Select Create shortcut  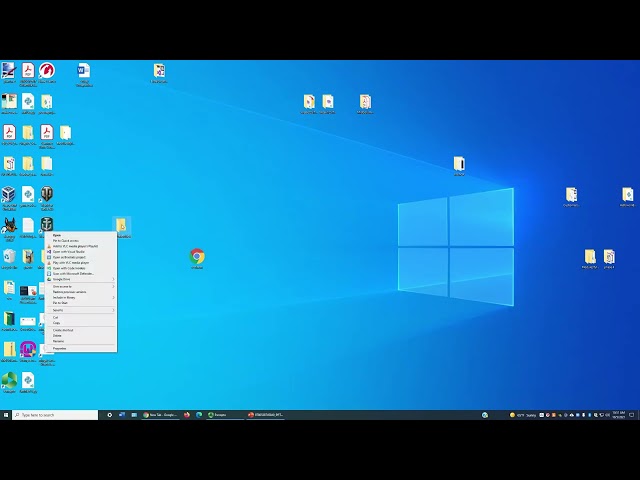click(81, 330)
